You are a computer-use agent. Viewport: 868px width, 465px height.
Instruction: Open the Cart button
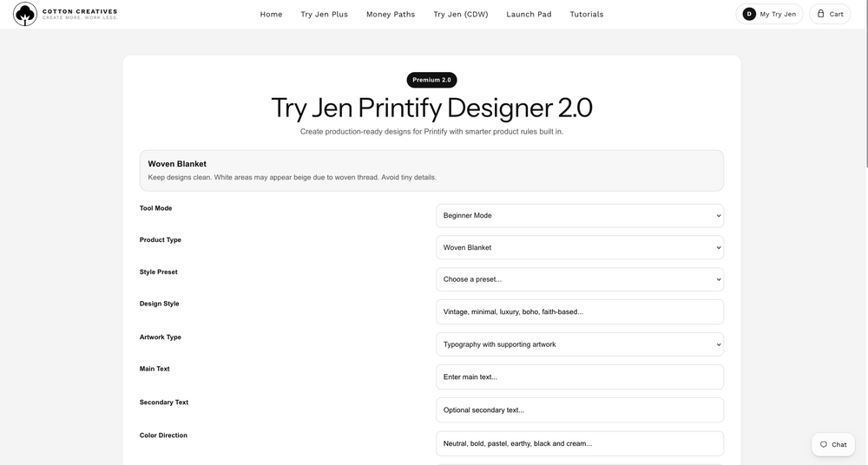coord(830,15)
